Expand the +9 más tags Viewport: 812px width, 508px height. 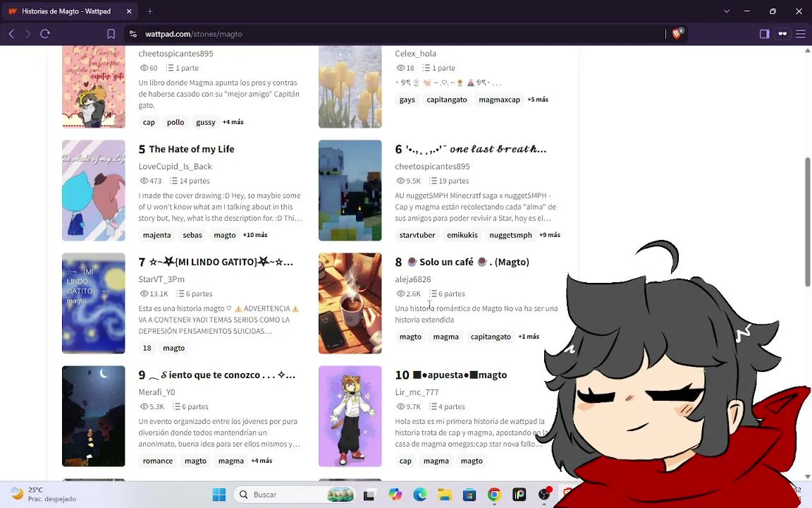(x=550, y=235)
